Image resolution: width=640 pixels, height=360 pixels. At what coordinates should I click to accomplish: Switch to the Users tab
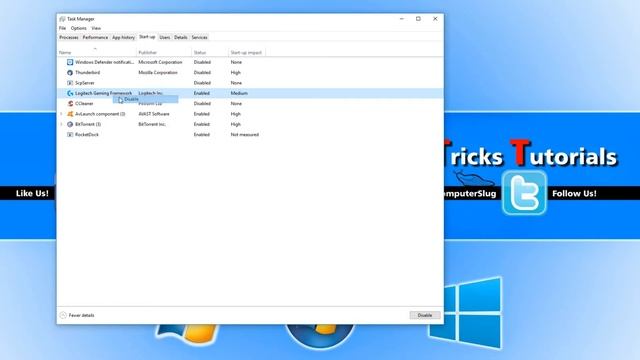click(x=164, y=37)
